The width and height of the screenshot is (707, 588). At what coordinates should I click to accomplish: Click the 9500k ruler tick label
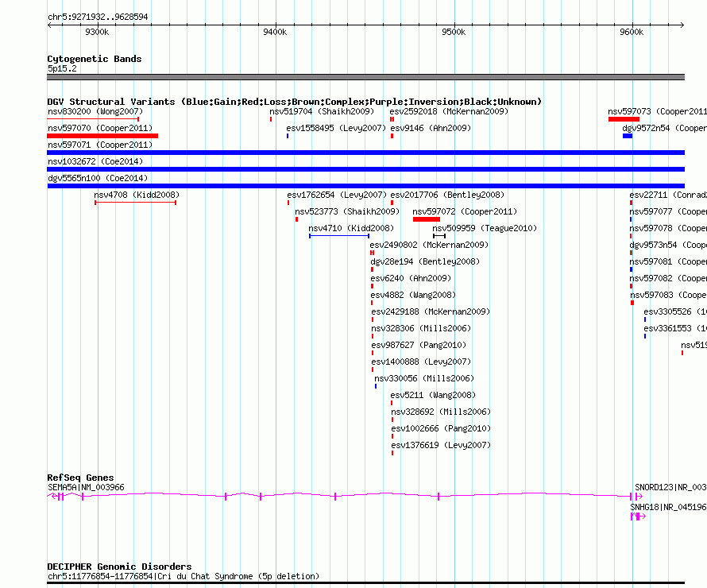(453, 32)
